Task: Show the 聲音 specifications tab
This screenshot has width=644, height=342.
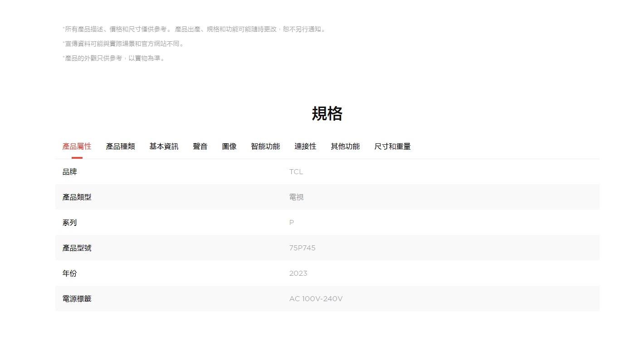Action: coord(200,147)
